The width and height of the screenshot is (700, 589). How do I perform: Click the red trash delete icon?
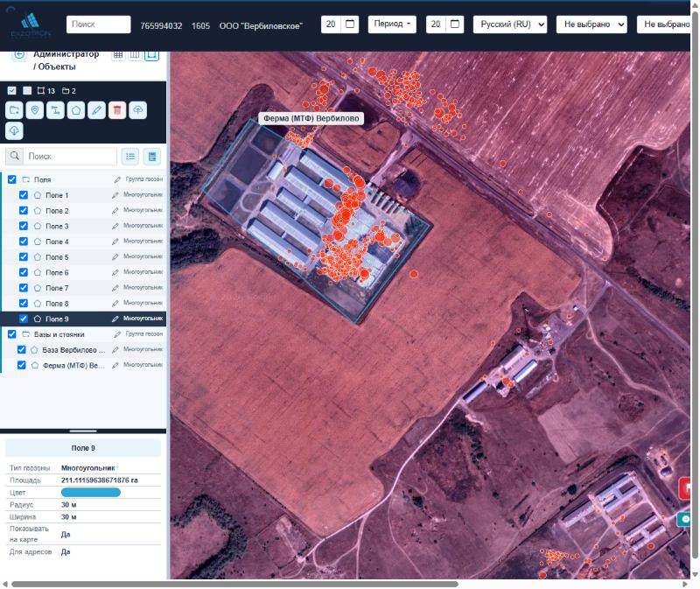click(x=117, y=110)
